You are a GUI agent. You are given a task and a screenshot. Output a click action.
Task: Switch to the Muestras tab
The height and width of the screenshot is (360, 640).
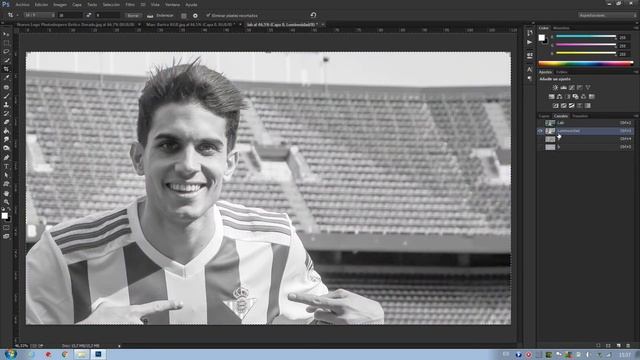pyautogui.click(x=561, y=28)
